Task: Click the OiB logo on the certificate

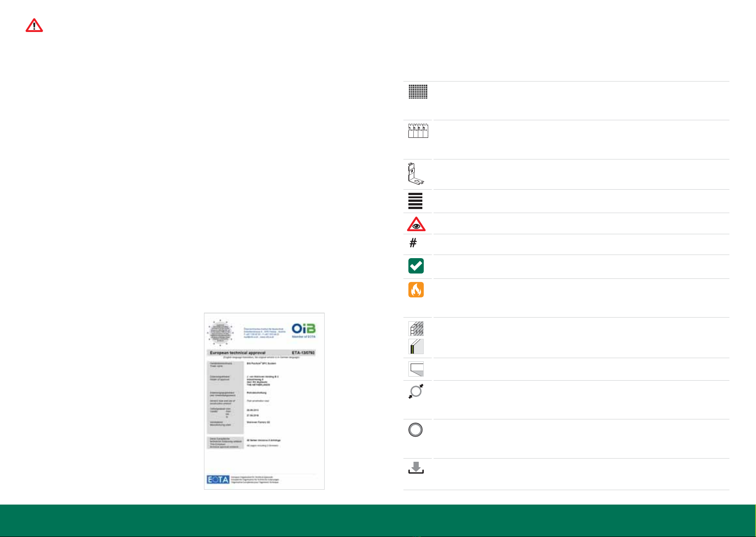Action: (x=303, y=329)
